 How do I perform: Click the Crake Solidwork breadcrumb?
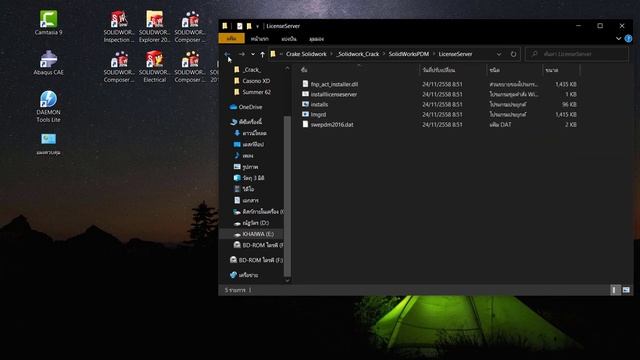tap(306, 54)
